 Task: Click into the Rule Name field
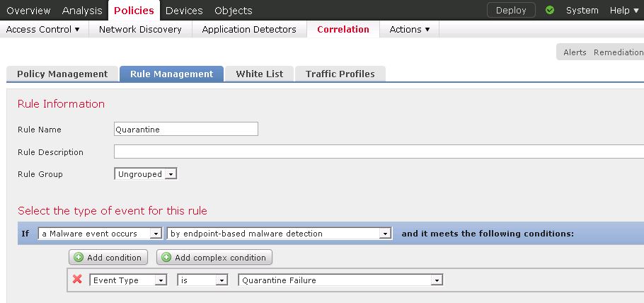click(x=186, y=129)
